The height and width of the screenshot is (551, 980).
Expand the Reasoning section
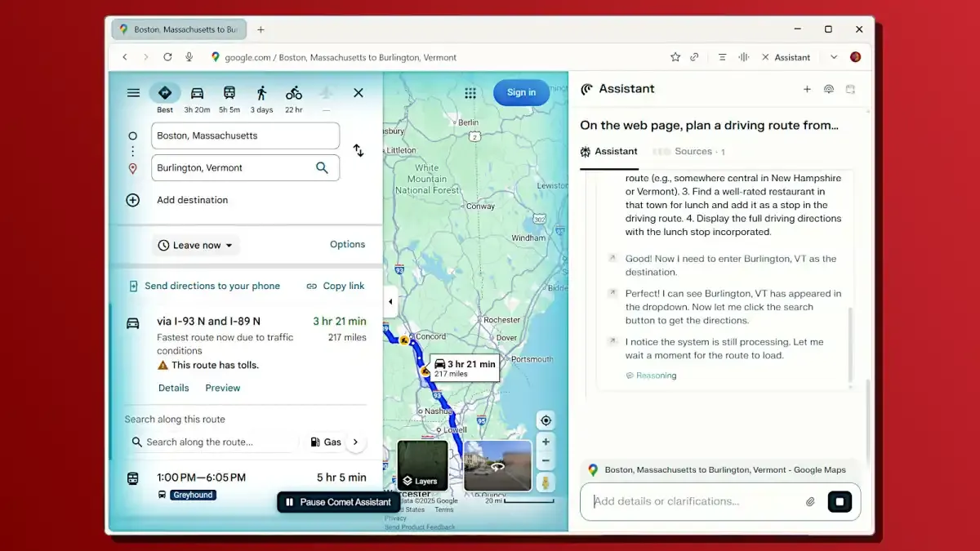[x=652, y=375]
